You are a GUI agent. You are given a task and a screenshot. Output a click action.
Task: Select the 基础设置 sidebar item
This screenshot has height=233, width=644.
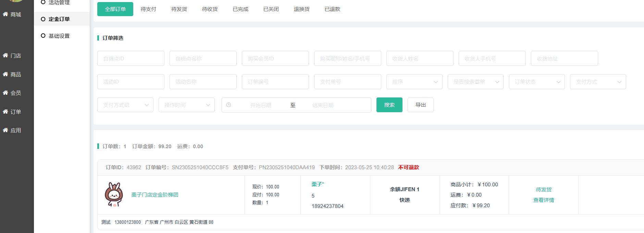click(x=59, y=36)
